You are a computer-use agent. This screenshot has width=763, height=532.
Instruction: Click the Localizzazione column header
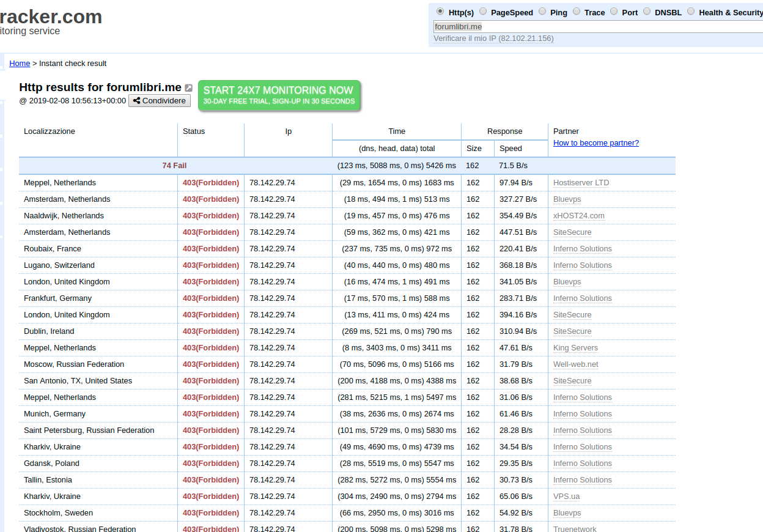click(50, 131)
